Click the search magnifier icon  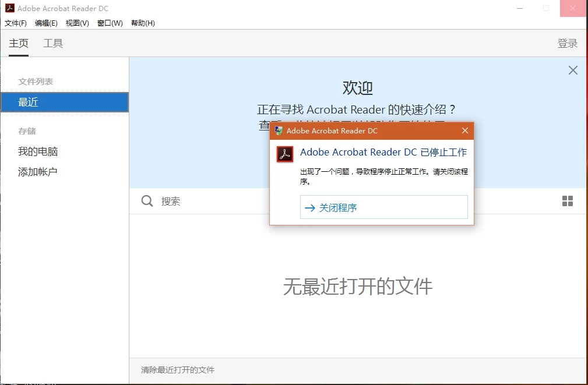147,201
